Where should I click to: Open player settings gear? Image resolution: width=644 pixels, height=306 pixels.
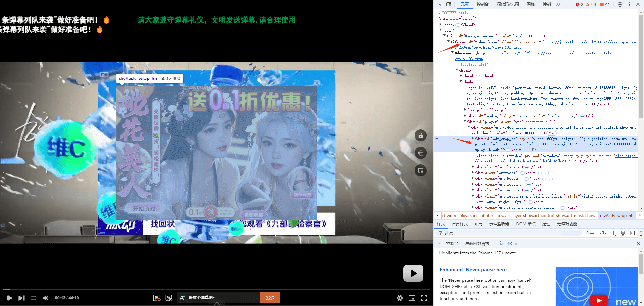(x=400, y=298)
